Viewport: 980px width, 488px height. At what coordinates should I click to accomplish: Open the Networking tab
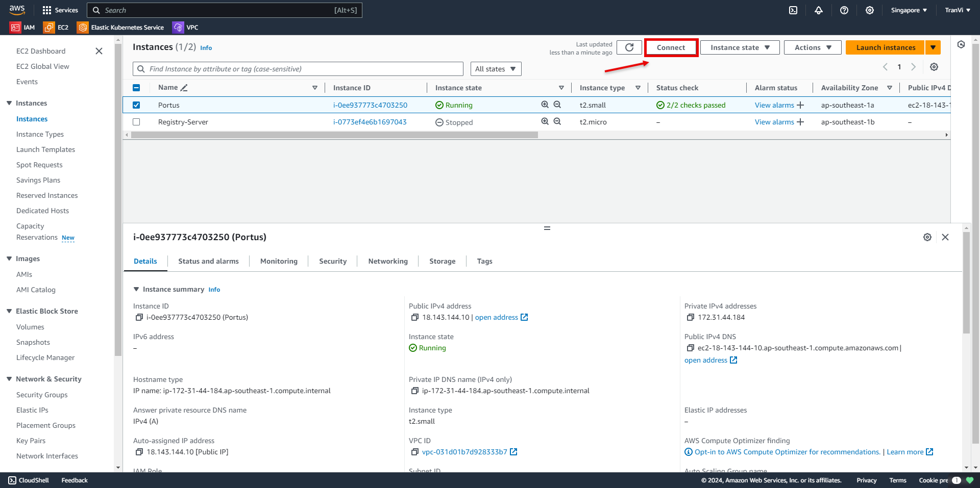coord(388,261)
